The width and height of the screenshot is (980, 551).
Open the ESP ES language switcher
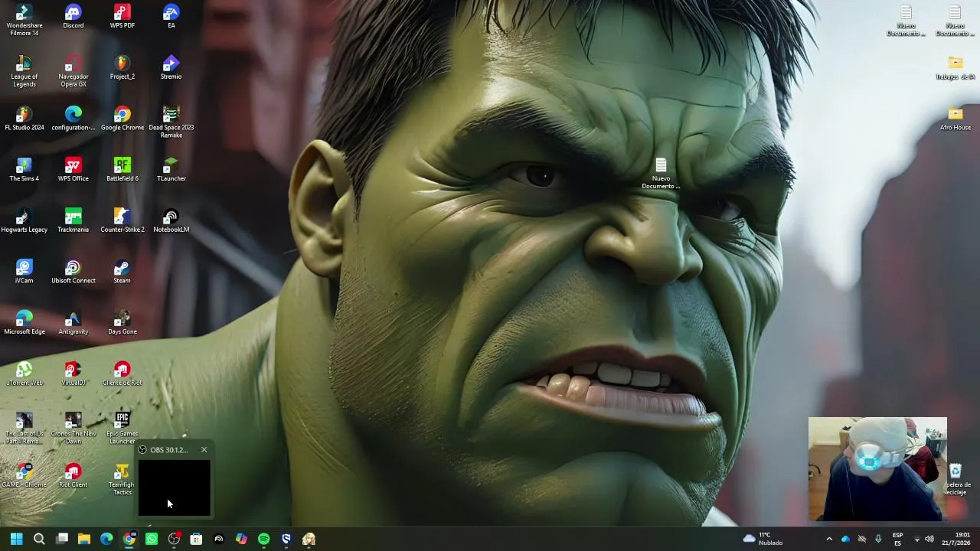click(x=897, y=539)
